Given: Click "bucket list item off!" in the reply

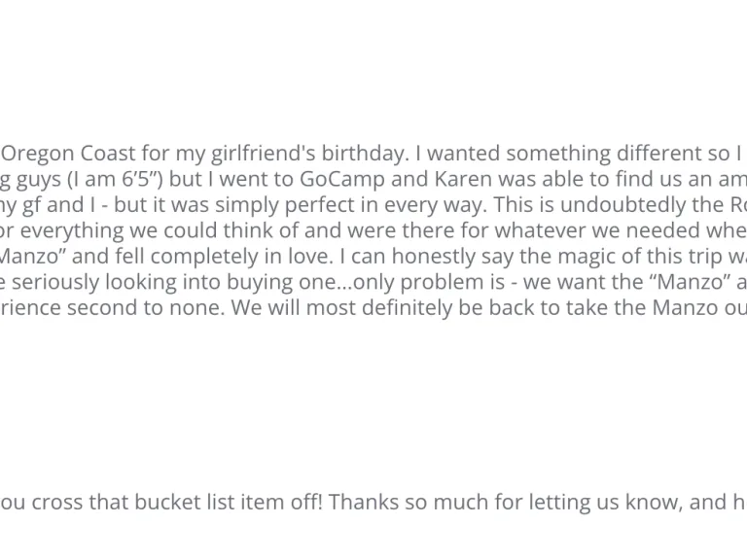Looking at the screenshot, I should (229, 502).
